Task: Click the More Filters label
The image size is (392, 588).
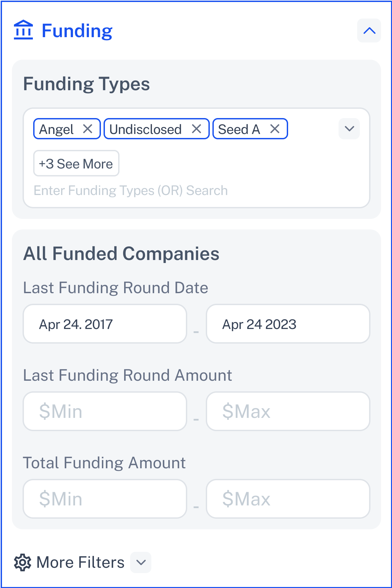Action: pyautogui.click(x=81, y=562)
